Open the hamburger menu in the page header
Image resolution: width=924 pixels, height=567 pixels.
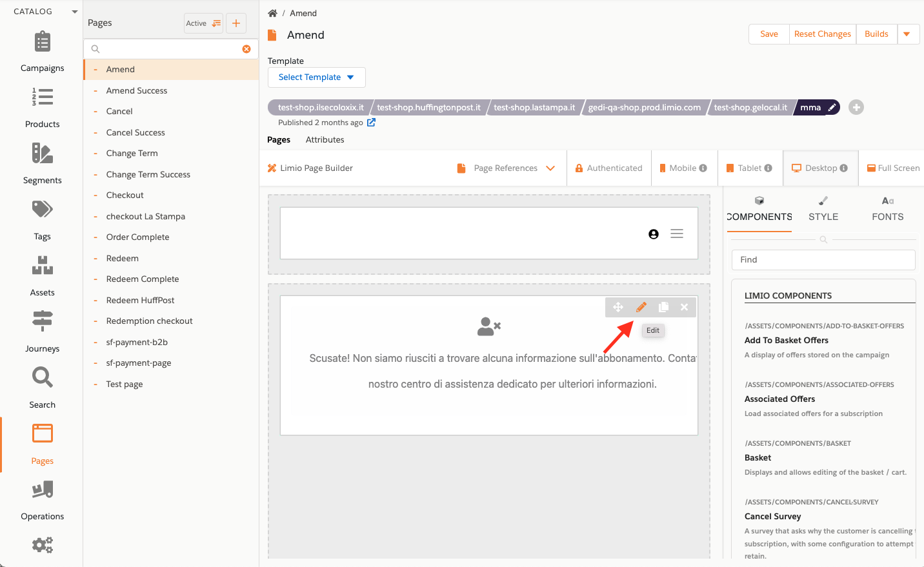(x=677, y=234)
